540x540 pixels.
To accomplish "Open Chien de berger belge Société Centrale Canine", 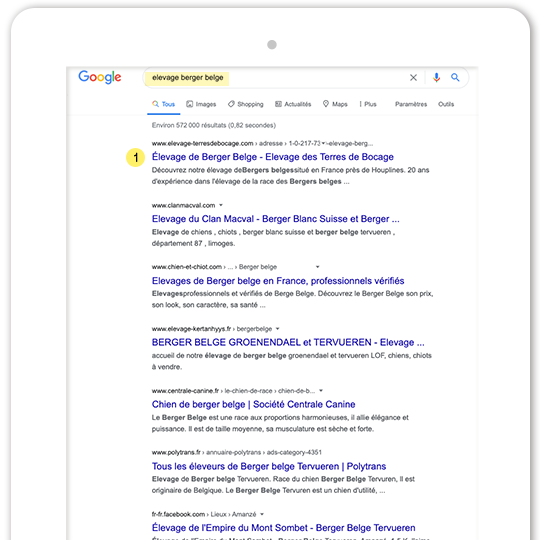I will tap(253, 404).
